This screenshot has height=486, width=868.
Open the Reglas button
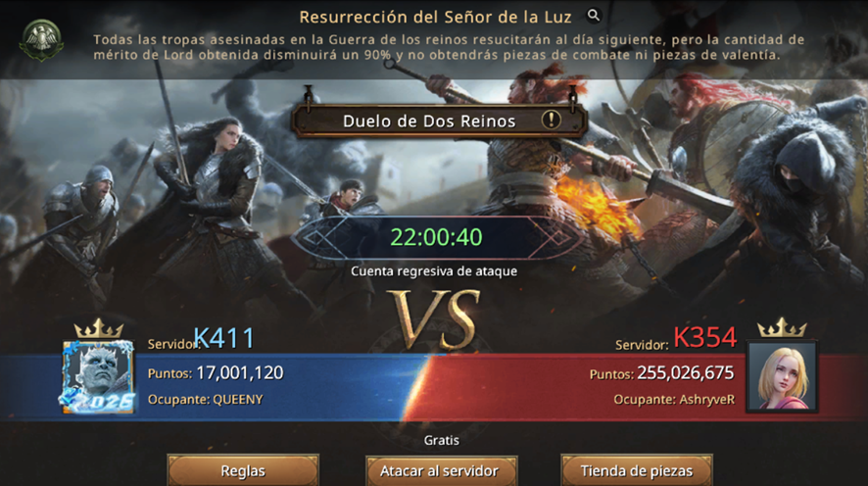click(243, 470)
